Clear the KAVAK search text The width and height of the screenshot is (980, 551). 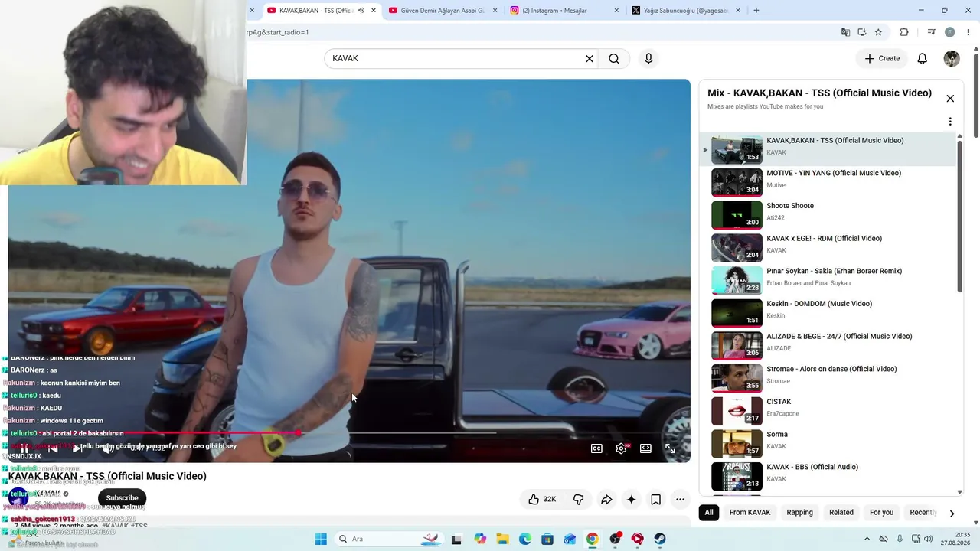pos(590,58)
